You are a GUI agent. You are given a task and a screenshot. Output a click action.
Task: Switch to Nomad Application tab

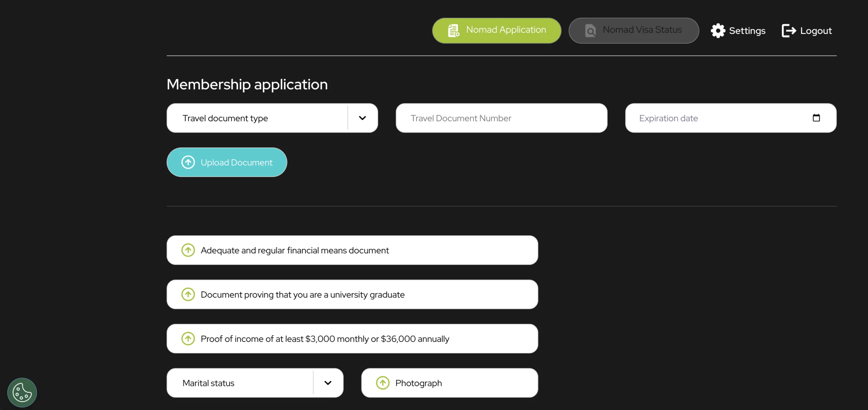497,31
